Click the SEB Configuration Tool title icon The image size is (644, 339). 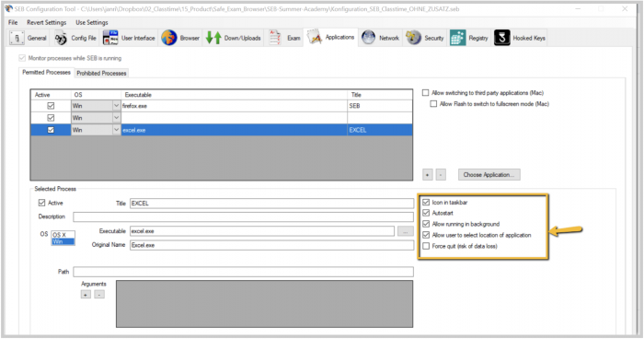tap(8, 8)
